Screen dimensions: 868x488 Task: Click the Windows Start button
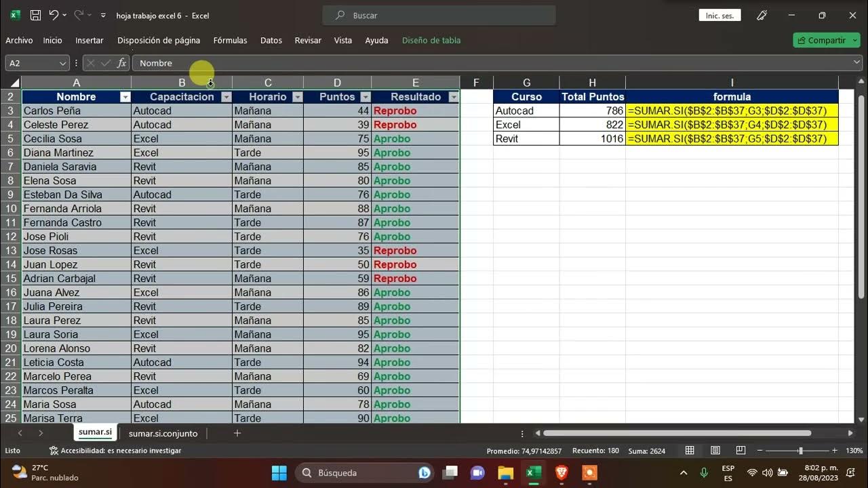coord(279,472)
